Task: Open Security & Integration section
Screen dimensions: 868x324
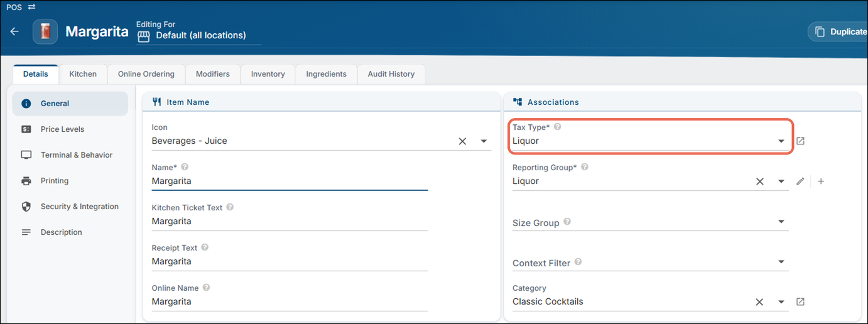Action: 70,207
